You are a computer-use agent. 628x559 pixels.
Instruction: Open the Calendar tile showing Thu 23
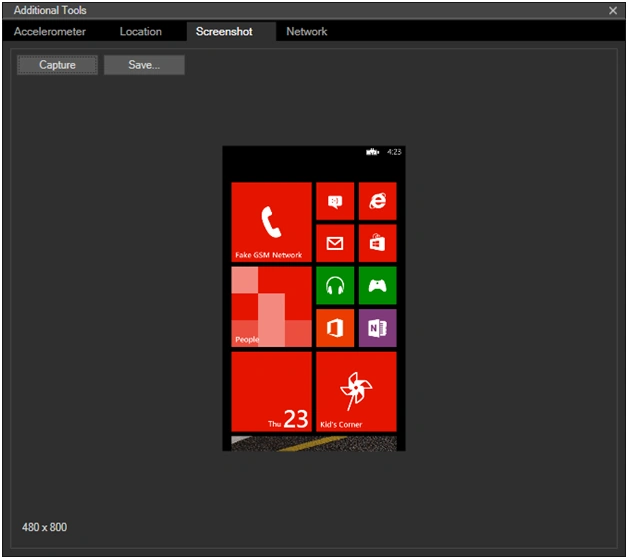[271, 392]
